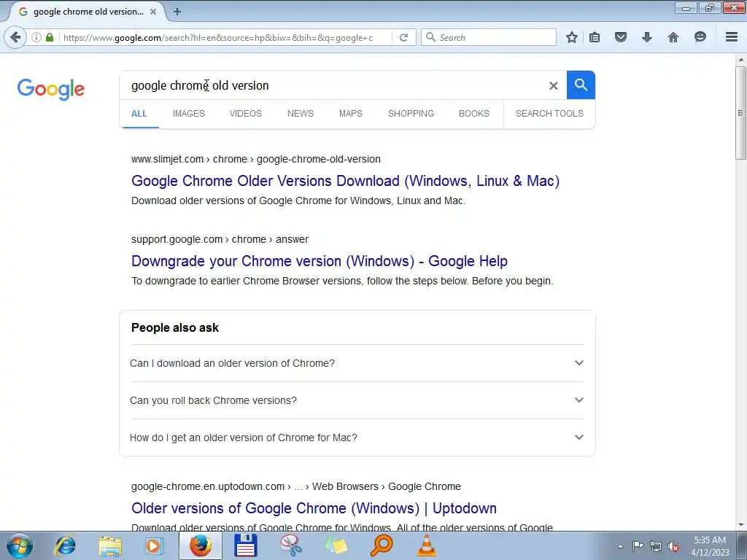
Task: Launch VLC media player from taskbar
Action: pos(426,545)
